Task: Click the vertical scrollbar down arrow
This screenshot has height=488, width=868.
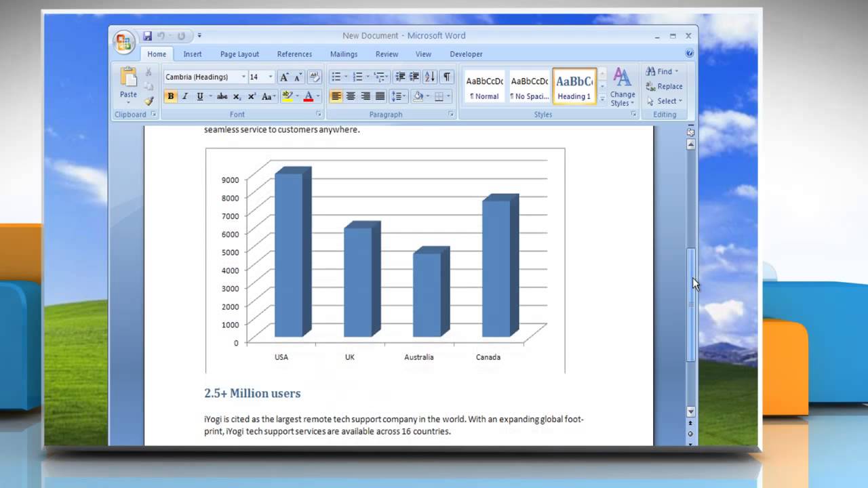Action: 691,412
